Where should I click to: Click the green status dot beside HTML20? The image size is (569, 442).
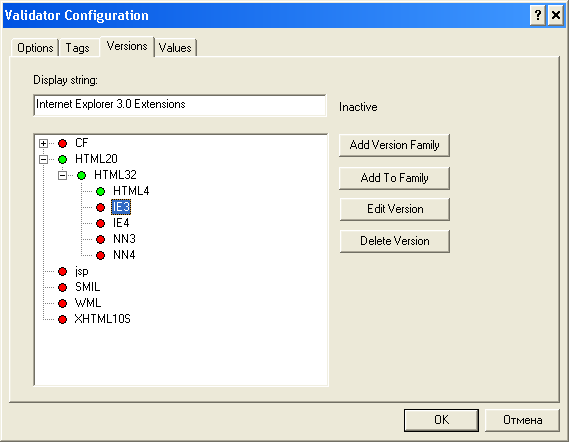click(62, 159)
